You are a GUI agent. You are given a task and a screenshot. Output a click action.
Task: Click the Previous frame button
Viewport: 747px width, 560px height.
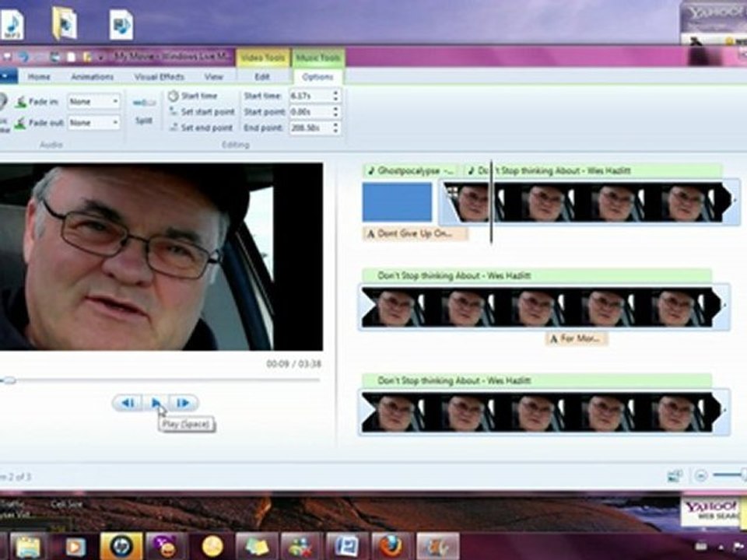point(128,403)
